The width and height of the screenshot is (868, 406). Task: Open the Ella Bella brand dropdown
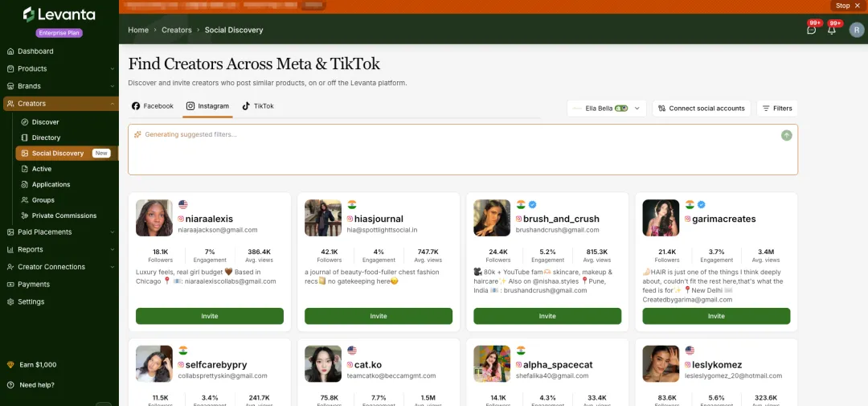click(x=607, y=109)
